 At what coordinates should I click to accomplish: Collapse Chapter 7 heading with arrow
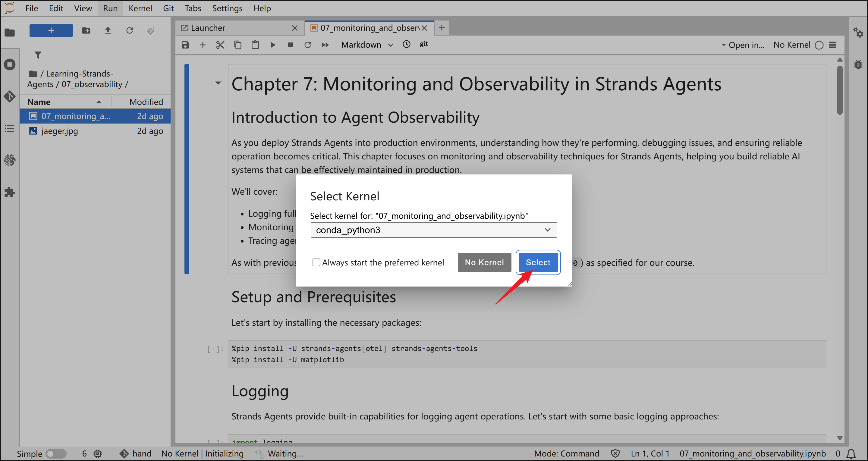point(218,83)
